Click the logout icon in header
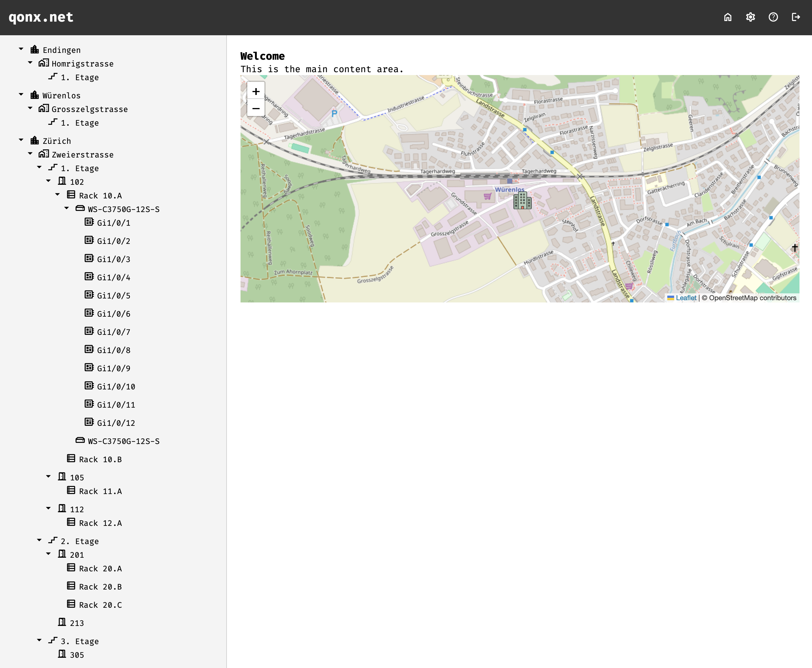Viewport: 812px width, 668px height. click(x=796, y=17)
